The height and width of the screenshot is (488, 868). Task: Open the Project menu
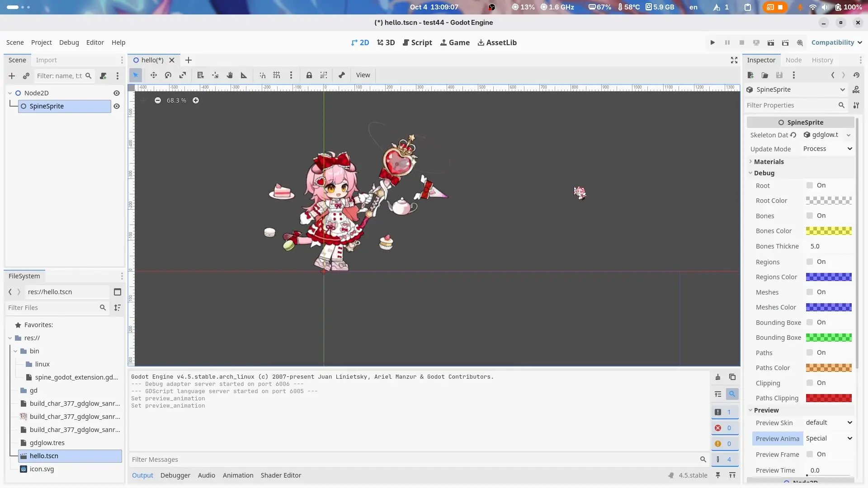pyautogui.click(x=41, y=42)
